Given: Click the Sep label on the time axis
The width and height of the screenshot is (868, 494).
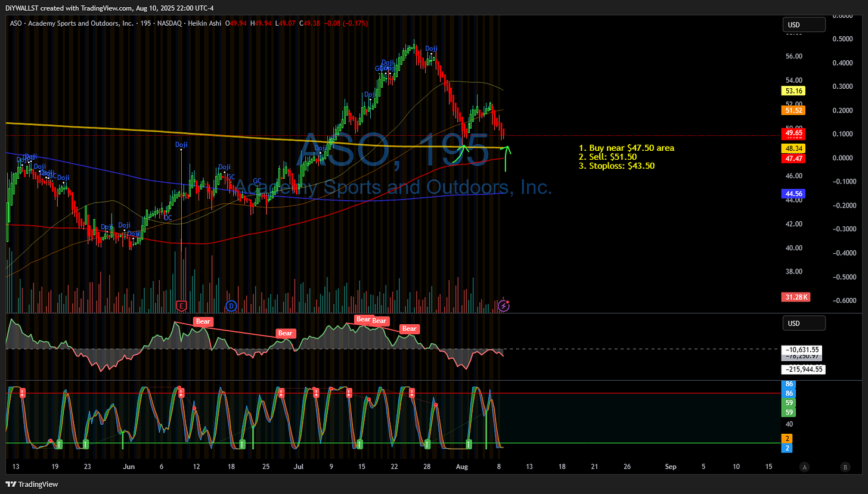Looking at the screenshot, I should (671, 467).
